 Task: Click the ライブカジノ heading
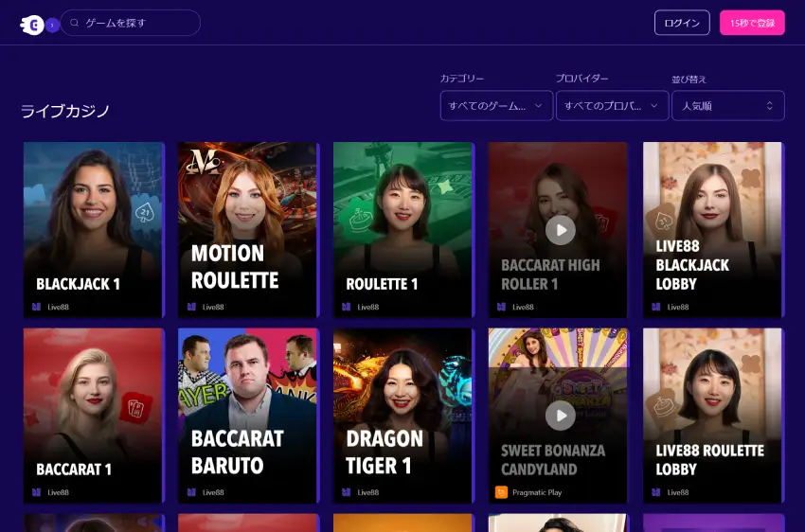(x=65, y=111)
